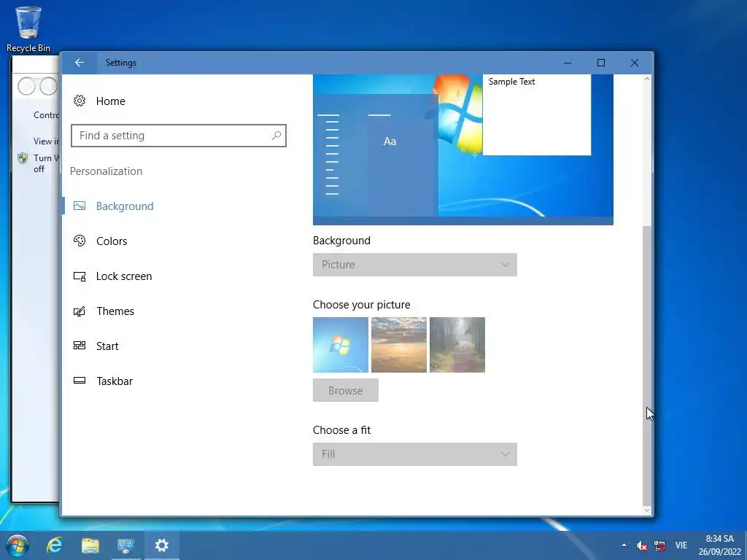
Task: Choose the sunset clouds wallpaper thumbnail
Action: coord(399,345)
